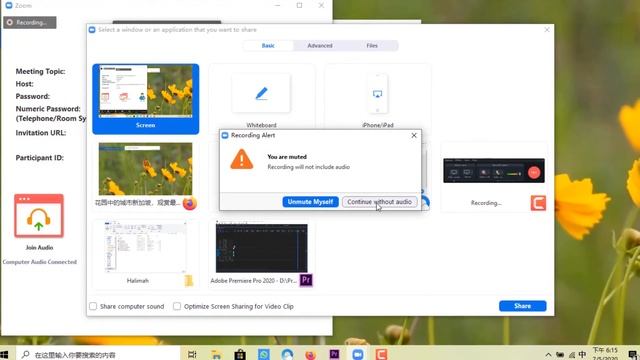Click the Participant ID label
Image resolution: width=640 pixels, height=360 pixels.
[x=40, y=158]
